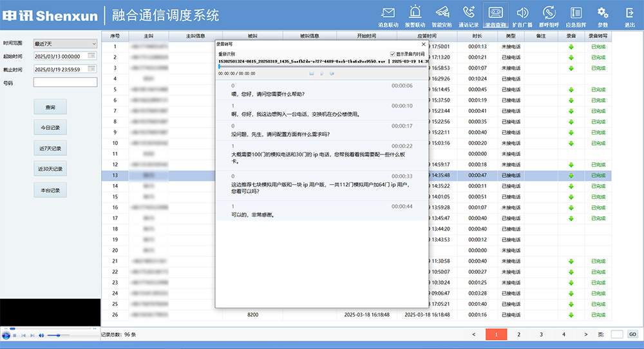Click transcript timestamp 00:00:33

tap(402, 176)
